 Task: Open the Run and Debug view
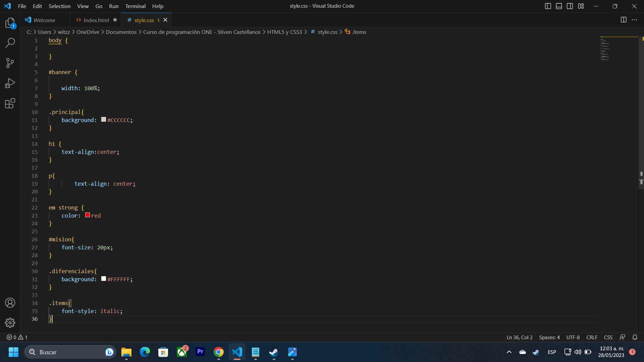coord(10,83)
